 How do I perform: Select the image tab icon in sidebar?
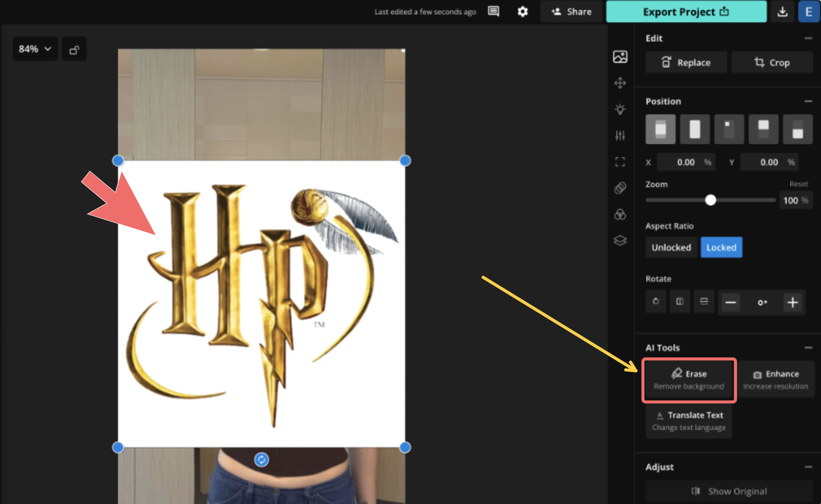[x=620, y=57]
